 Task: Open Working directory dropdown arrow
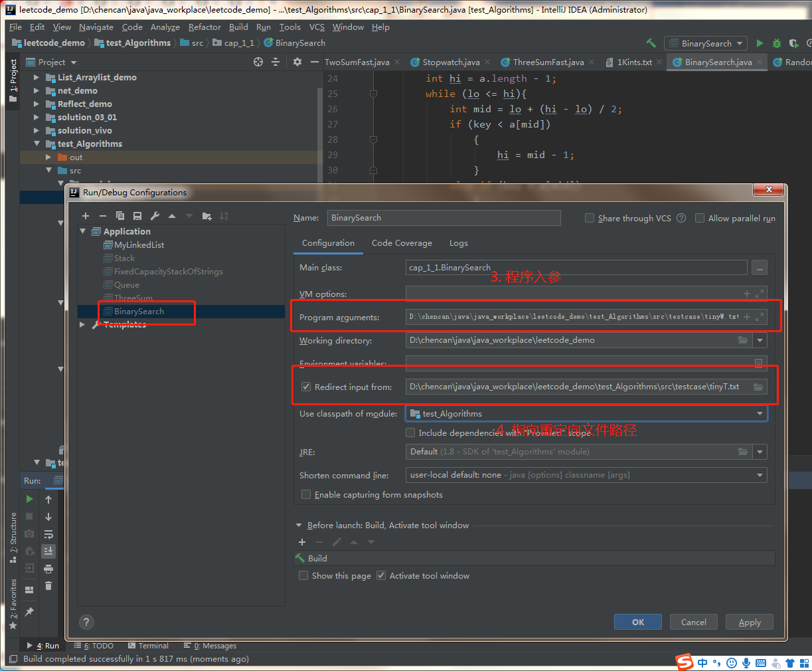[x=760, y=340]
